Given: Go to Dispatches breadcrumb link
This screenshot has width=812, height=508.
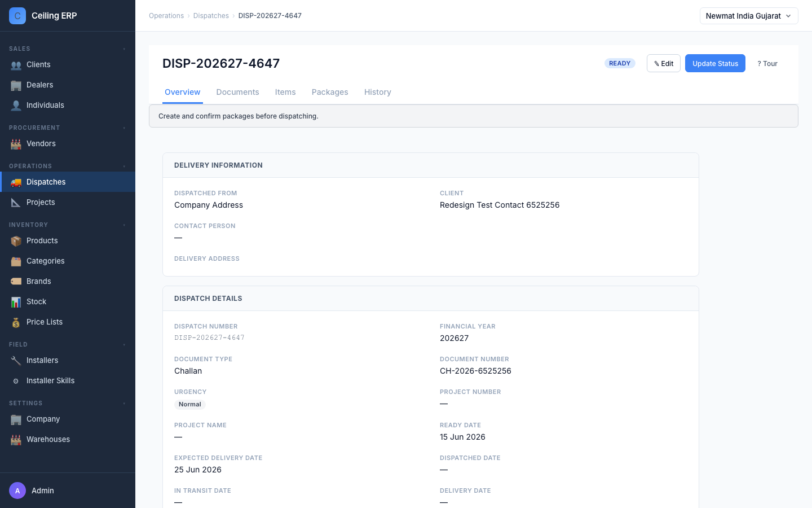Looking at the screenshot, I should [x=211, y=16].
